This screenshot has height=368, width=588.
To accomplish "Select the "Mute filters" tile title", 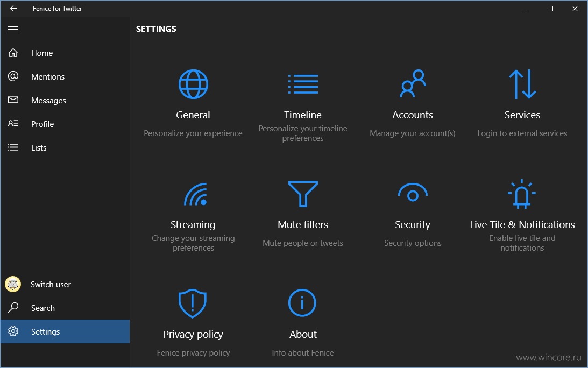I will point(303,225).
